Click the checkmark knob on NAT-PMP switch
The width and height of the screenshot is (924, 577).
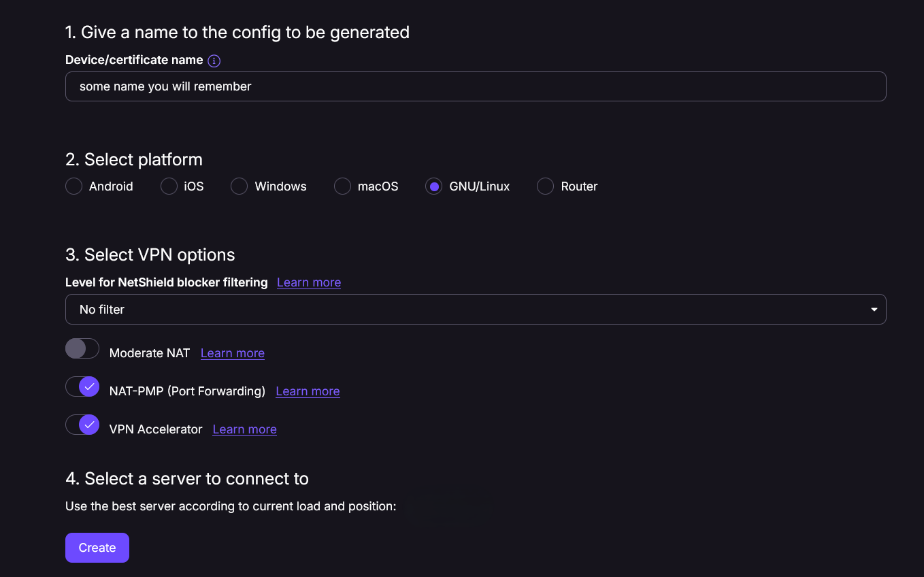[89, 387]
